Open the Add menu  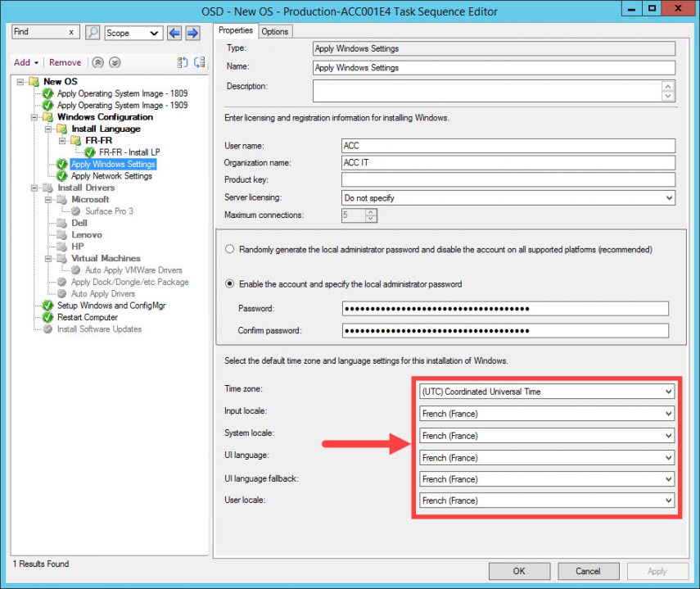pyautogui.click(x=25, y=62)
